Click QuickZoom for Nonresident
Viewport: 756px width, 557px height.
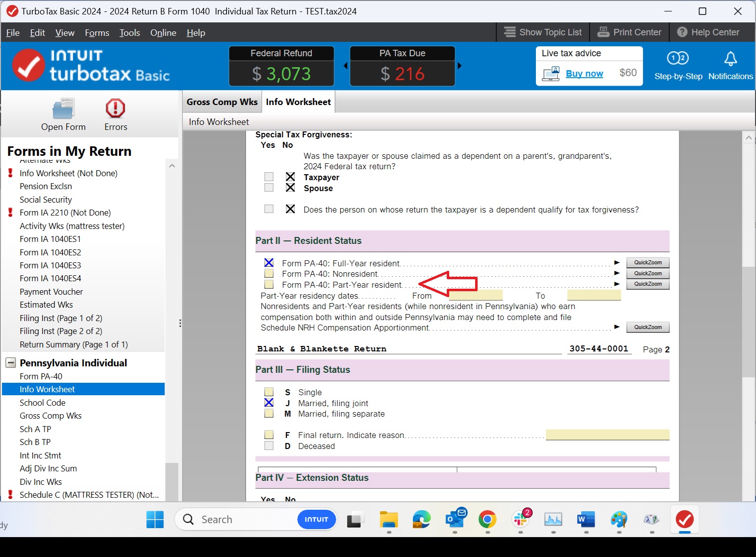point(648,273)
